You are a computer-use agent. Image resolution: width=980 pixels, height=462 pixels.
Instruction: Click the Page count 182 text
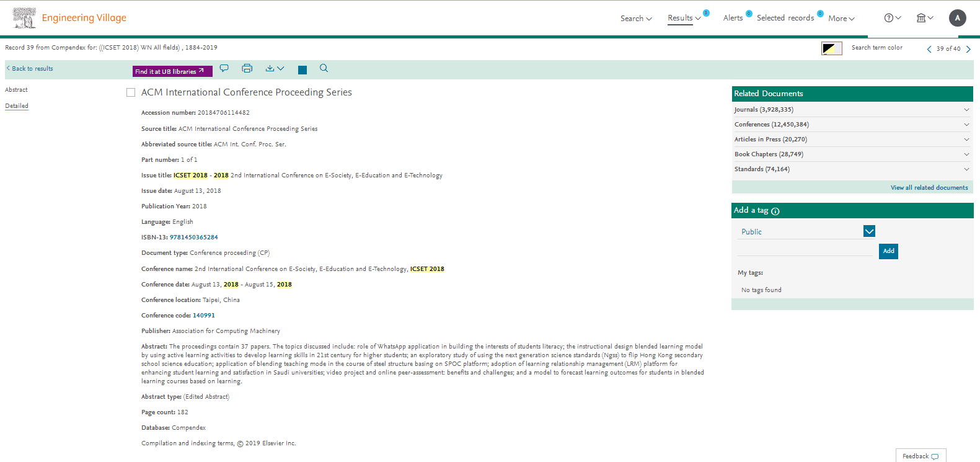tap(165, 412)
